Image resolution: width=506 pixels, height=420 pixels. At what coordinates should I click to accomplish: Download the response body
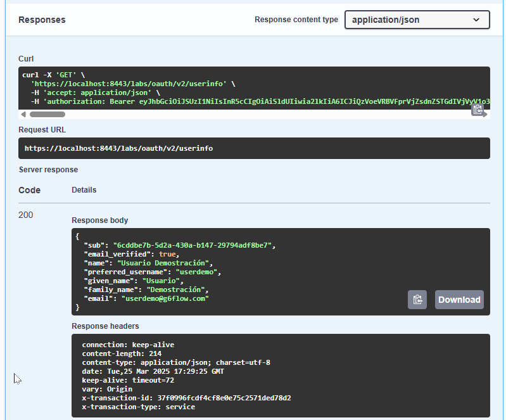tap(459, 300)
